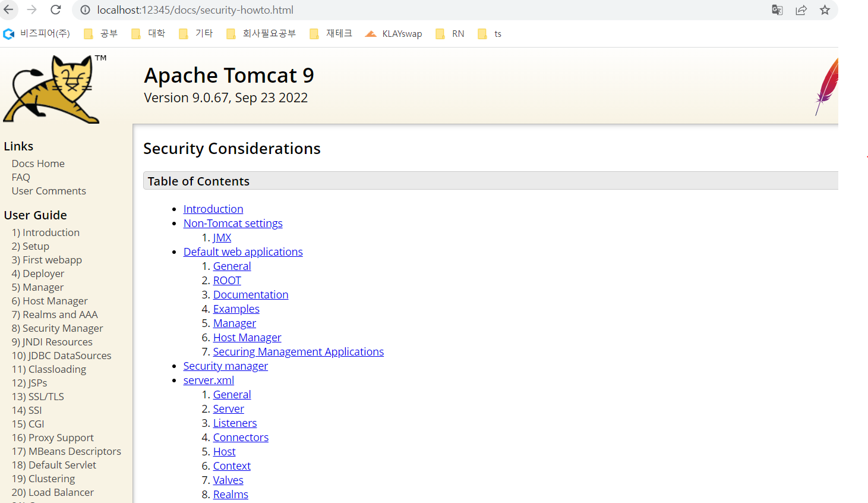868x503 pixels.
Task: Jump to Securing Management Applications
Action: [x=298, y=352]
